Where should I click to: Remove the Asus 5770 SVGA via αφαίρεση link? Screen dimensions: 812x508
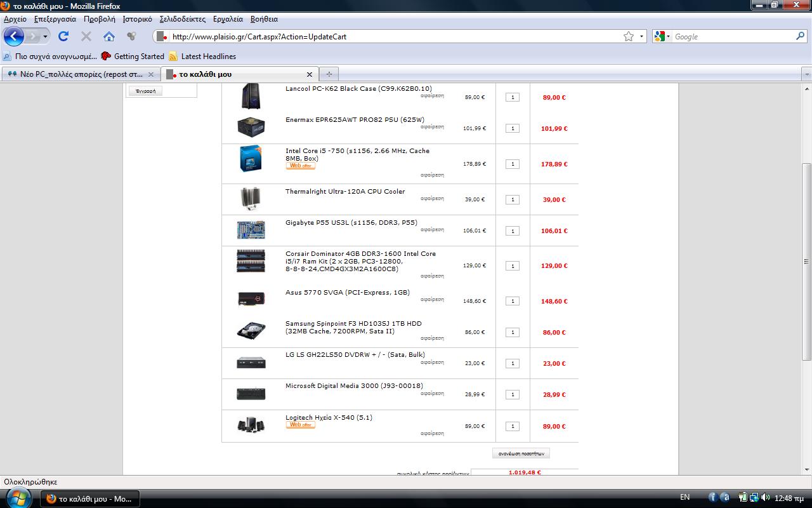pyautogui.click(x=432, y=300)
